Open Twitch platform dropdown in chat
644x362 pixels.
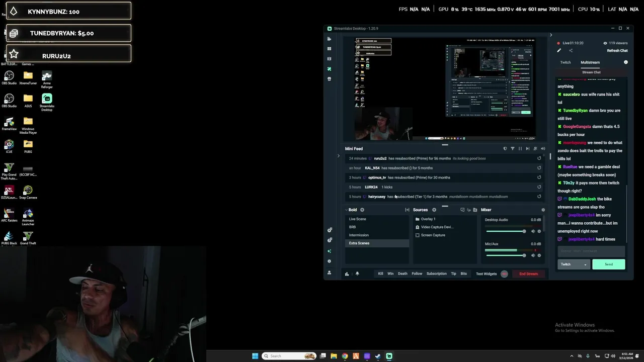[x=574, y=264]
